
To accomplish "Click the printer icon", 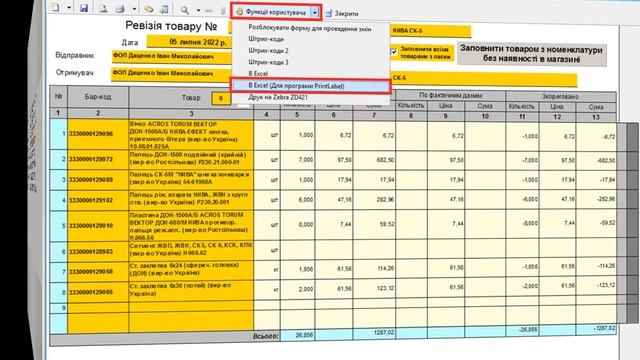I will tap(120, 9).
